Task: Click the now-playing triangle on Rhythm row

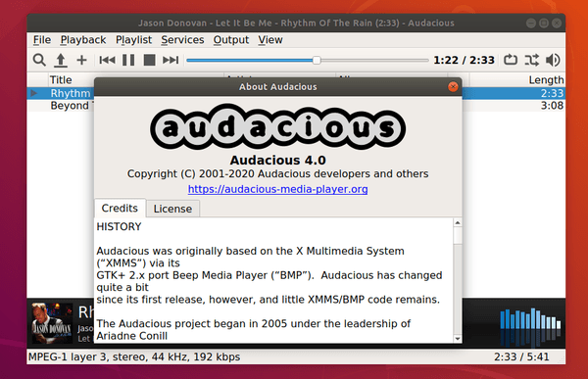Action: click(34, 93)
